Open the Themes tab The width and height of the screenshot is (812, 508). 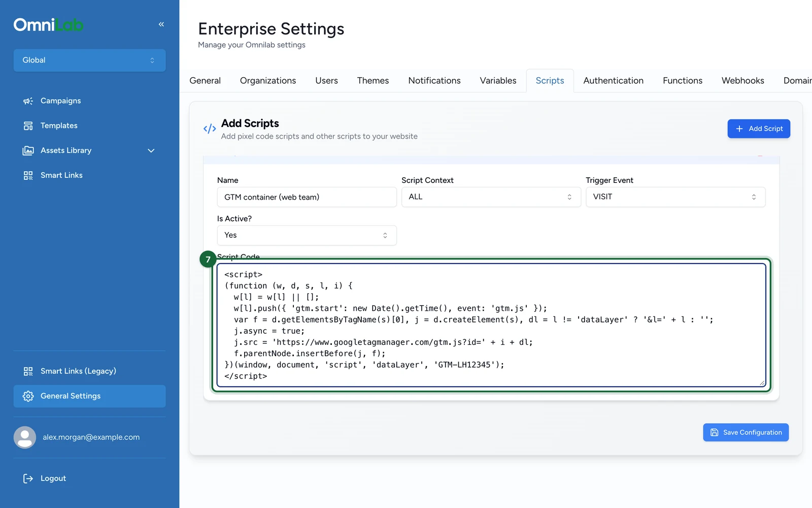[373, 81]
